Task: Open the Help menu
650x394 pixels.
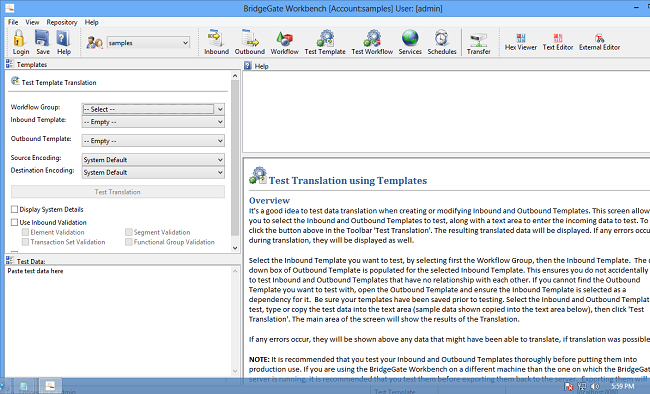Action: tap(91, 22)
